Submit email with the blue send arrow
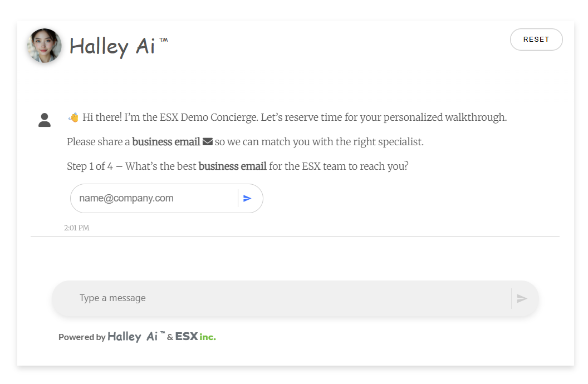 tap(248, 199)
